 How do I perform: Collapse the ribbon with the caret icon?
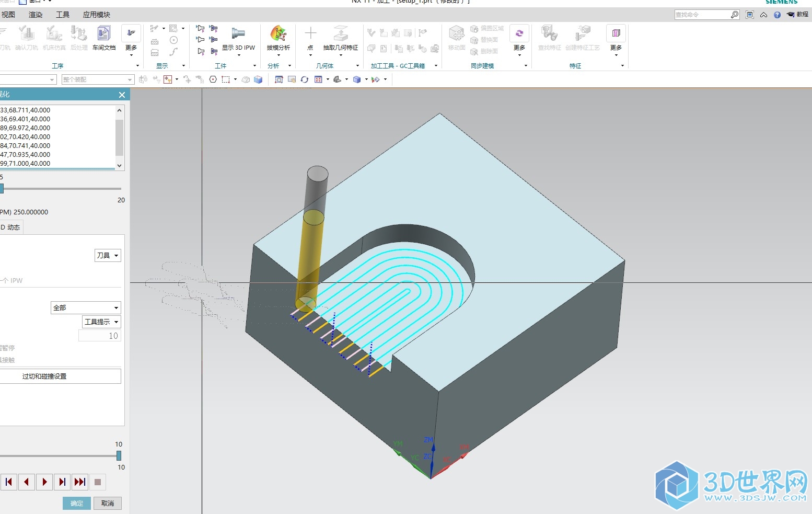click(764, 15)
